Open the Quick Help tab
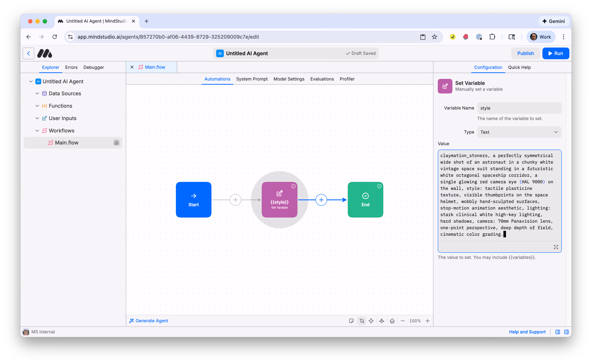592x364 pixels. click(x=519, y=67)
